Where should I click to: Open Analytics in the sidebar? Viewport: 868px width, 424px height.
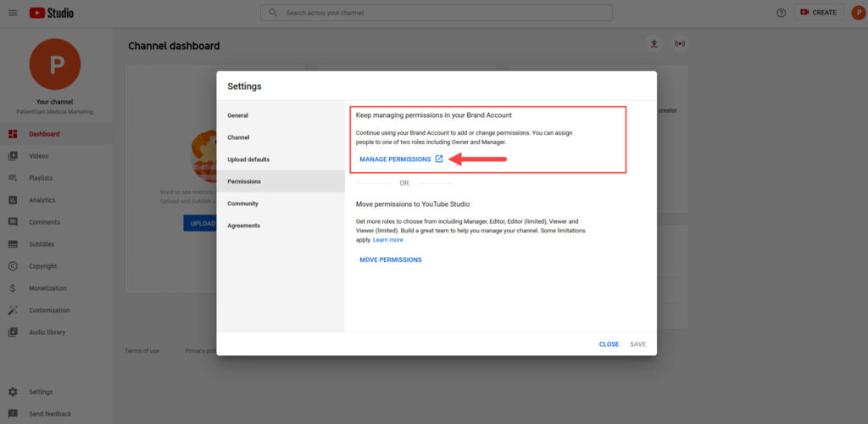click(42, 200)
